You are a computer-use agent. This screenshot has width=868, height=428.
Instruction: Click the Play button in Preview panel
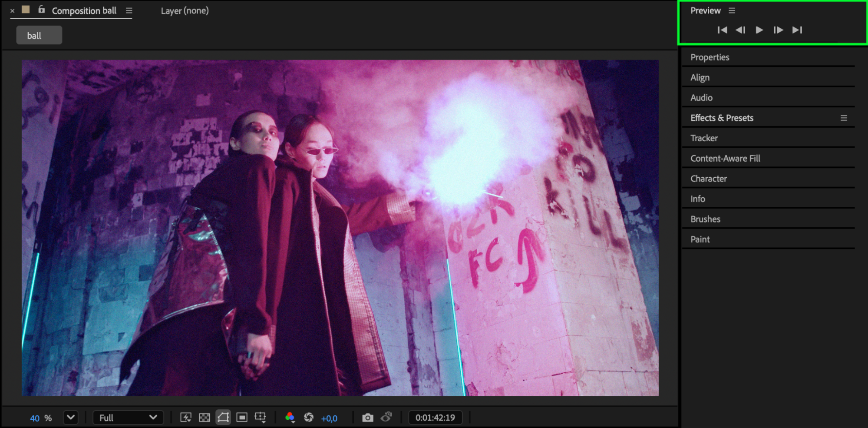[x=759, y=30]
